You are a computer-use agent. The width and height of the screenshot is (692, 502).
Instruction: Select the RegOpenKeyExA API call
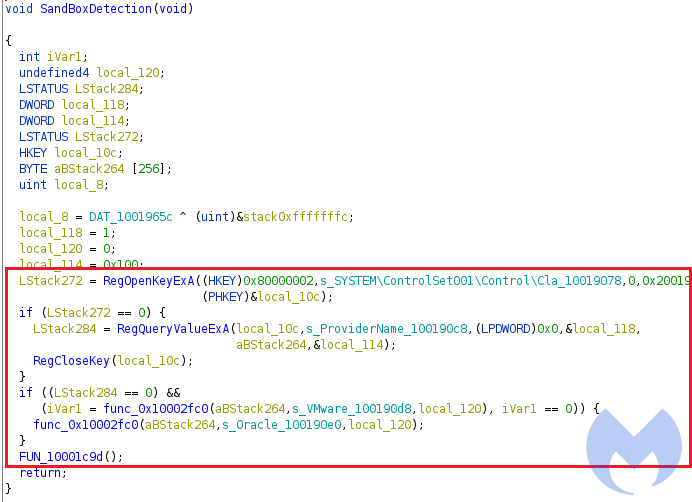tap(149, 281)
